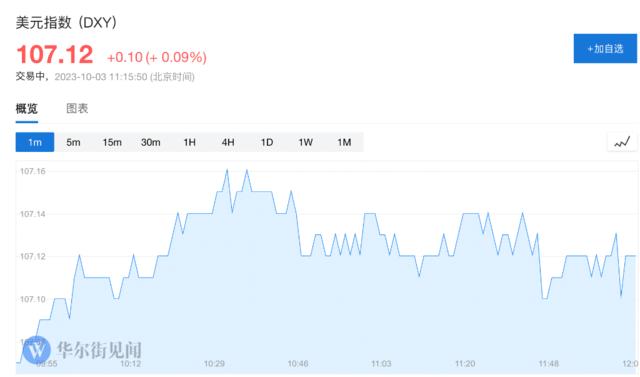Open the 概览 tab
Viewport: 640px width, 377px height.
pos(27,109)
